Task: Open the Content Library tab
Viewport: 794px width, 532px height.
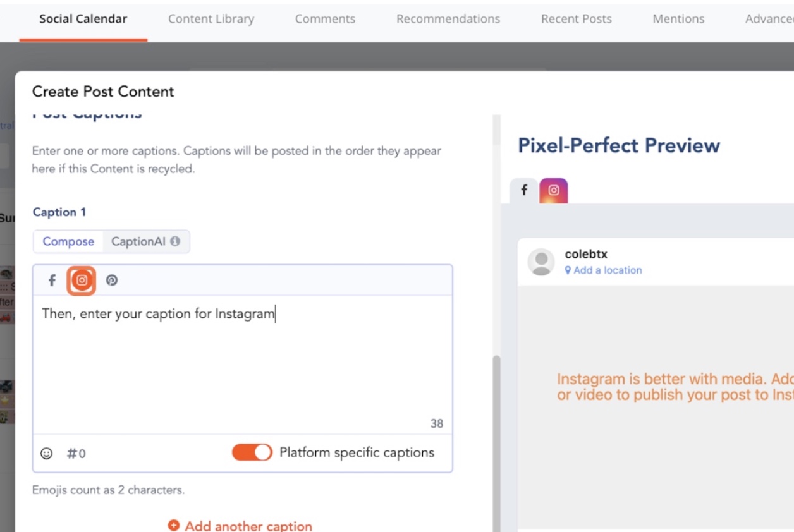Action: [211, 19]
